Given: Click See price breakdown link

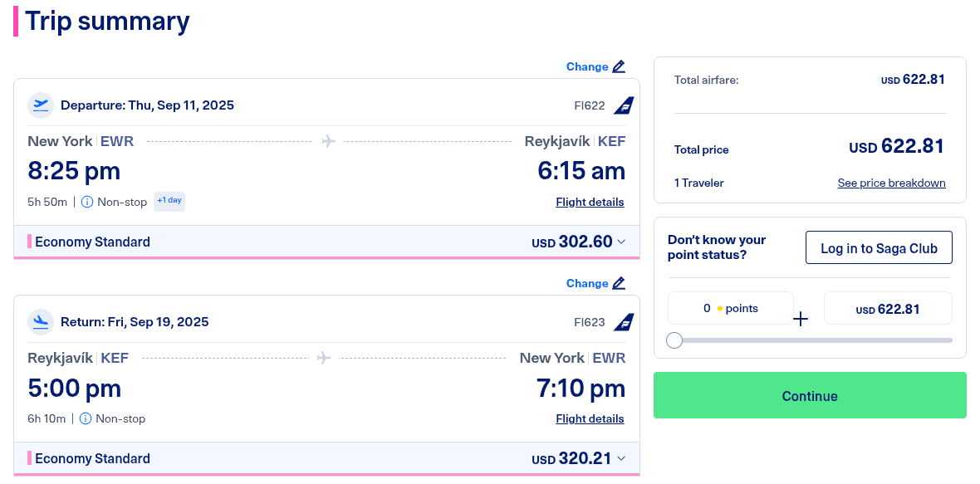Looking at the screenshot, I should click(x=891, y=183).
